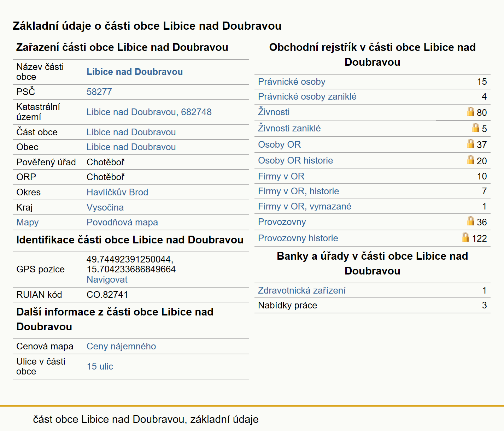Click the count 10 for Firmy v OR
This screenshot has width=504, height=431.
482,176
